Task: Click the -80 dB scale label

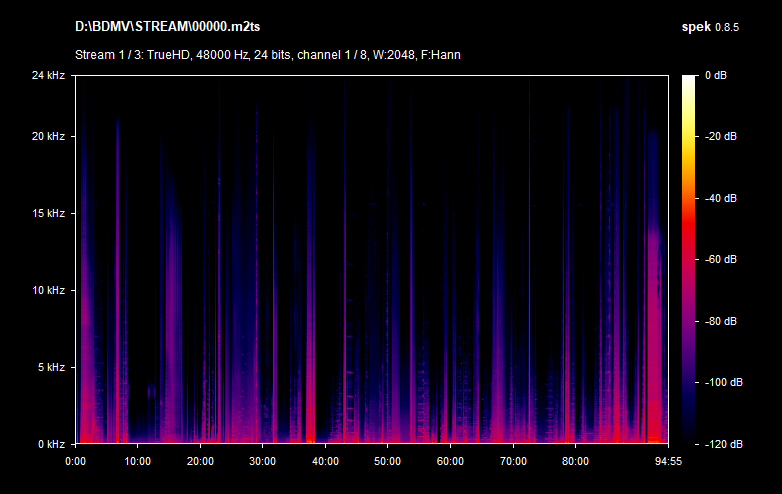Action: point(719,321)
